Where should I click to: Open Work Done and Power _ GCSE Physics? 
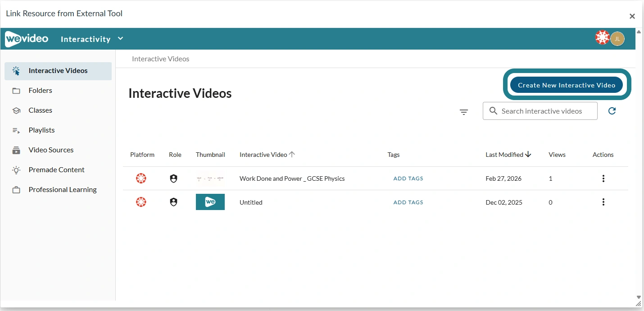point(292,178)
